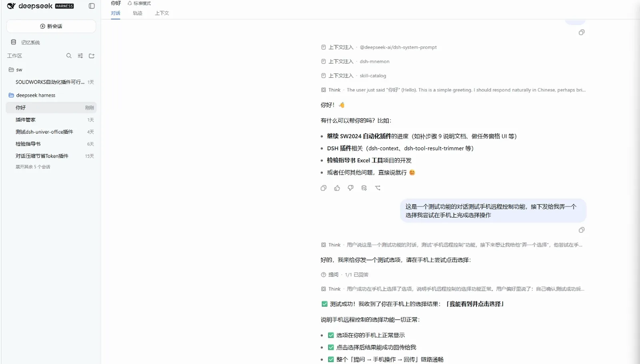Expand the Think row starting 用户成功在手机上选择了选项
Viewport: 640px width, 364px height.
[452, 289]
